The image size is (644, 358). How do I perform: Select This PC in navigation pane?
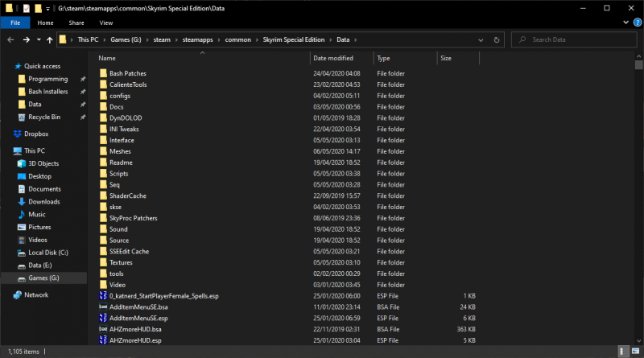click(x=35, y=150)
